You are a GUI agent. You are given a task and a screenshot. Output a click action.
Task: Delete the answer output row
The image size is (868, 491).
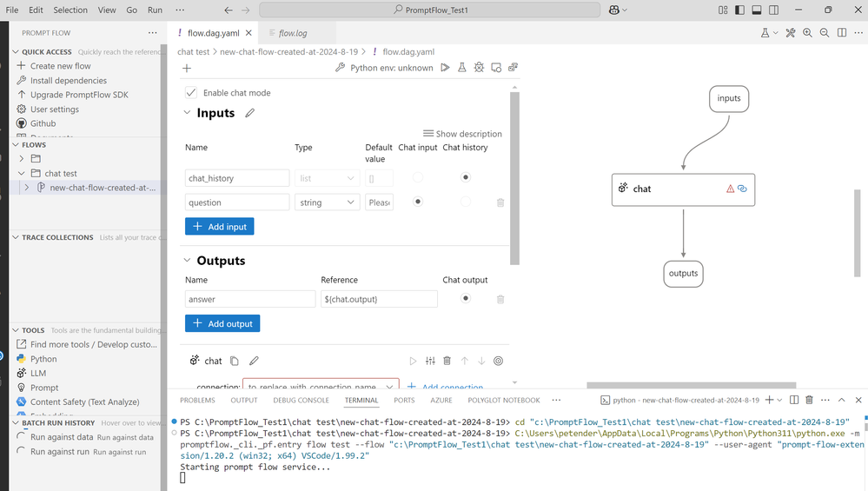500,300
